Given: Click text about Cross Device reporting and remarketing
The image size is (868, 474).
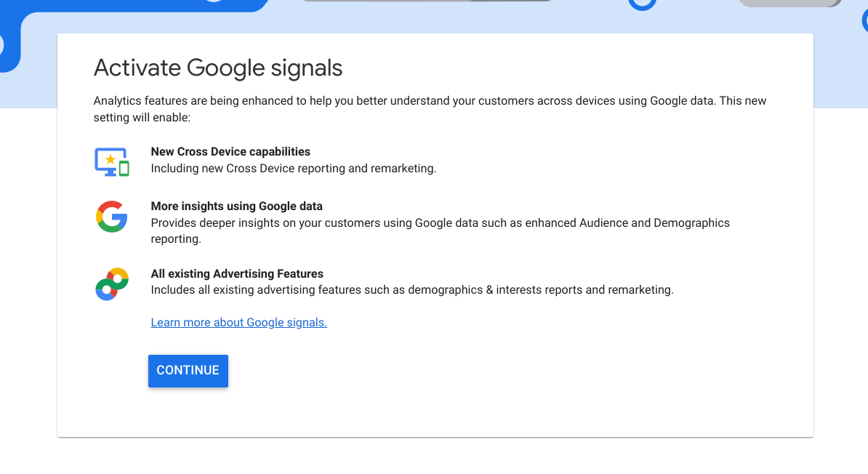Looking at the screenshot, I should coord(294,169).
